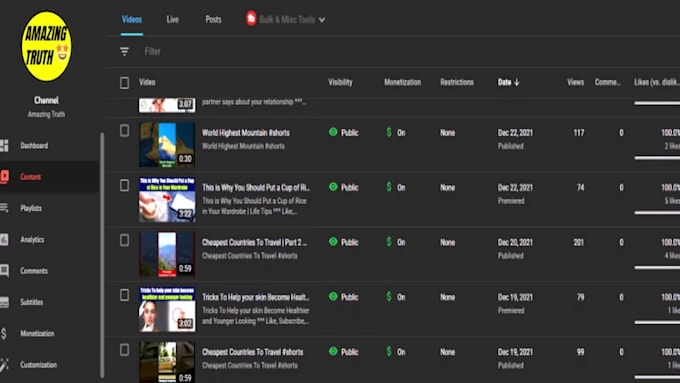680x383 pixels.
Task: Open the Tricks To Help skin thumbnail
Action: [167, 309]
